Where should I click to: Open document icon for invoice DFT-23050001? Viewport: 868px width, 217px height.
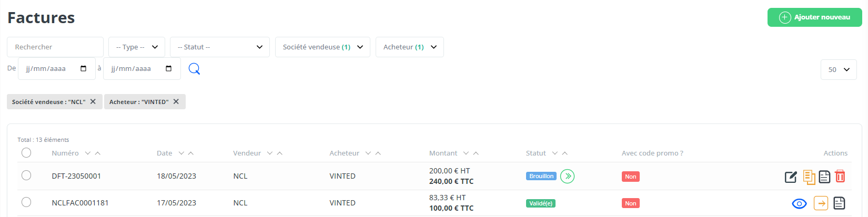coord(824,177)
